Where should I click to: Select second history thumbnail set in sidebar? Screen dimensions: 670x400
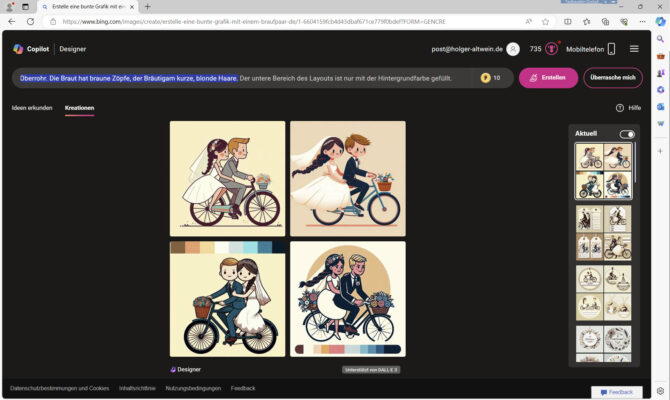click(603, 232)
